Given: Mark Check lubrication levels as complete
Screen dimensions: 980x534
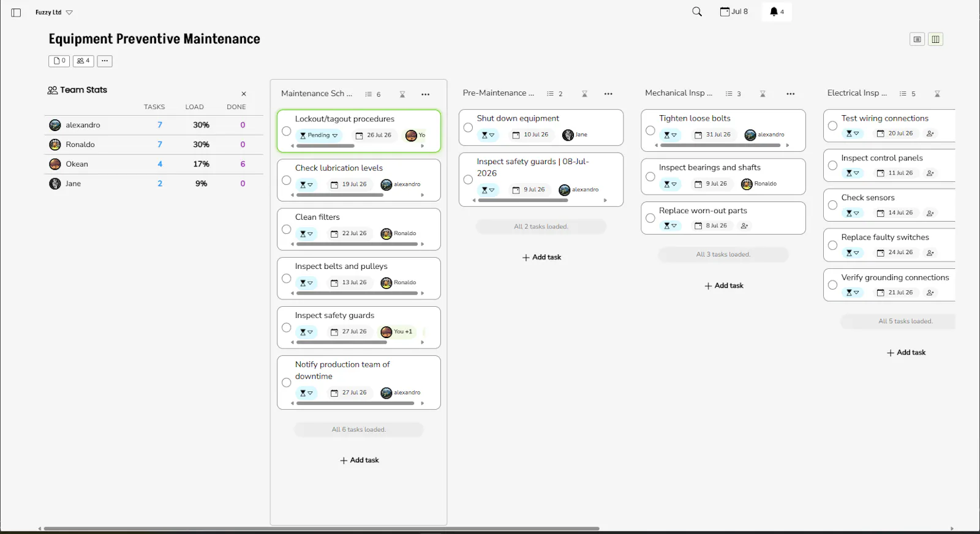Looking at the screenshot, I should pos(286,180).
